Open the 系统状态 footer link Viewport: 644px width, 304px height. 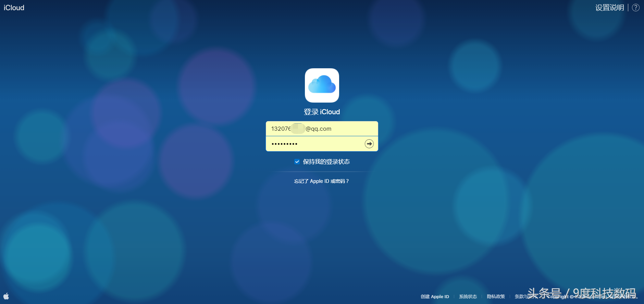(468, 296)
